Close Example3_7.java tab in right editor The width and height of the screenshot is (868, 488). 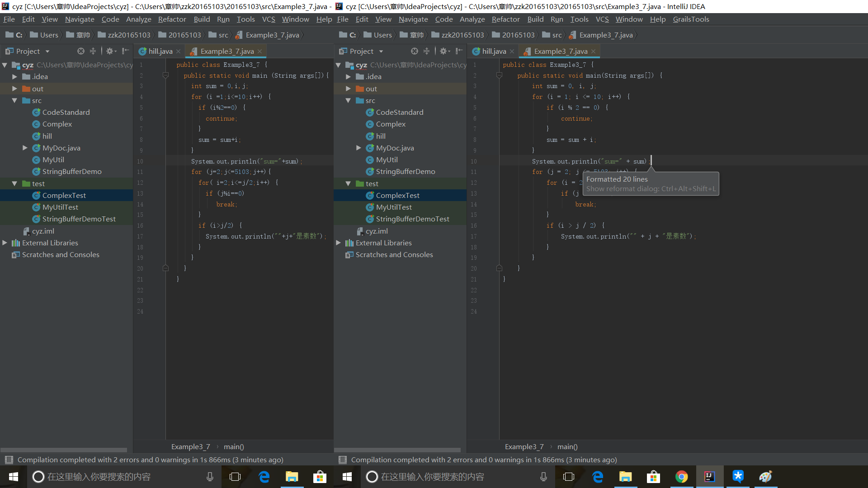[593, 52]
